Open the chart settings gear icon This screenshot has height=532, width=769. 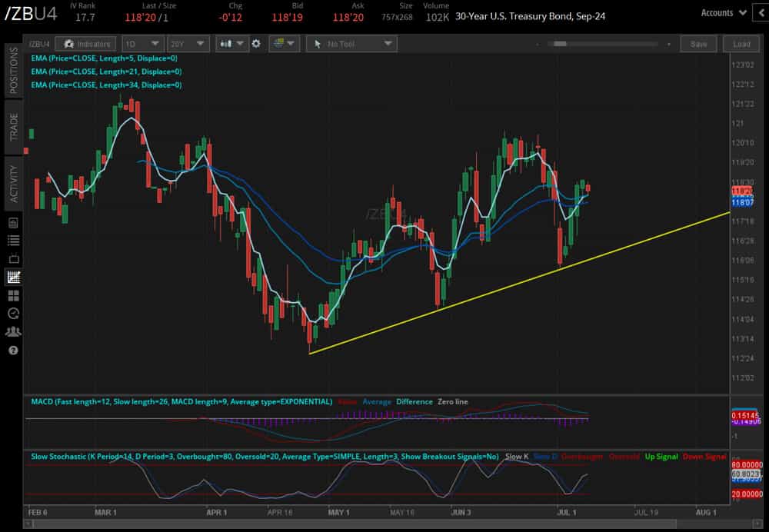coord(256,44)
